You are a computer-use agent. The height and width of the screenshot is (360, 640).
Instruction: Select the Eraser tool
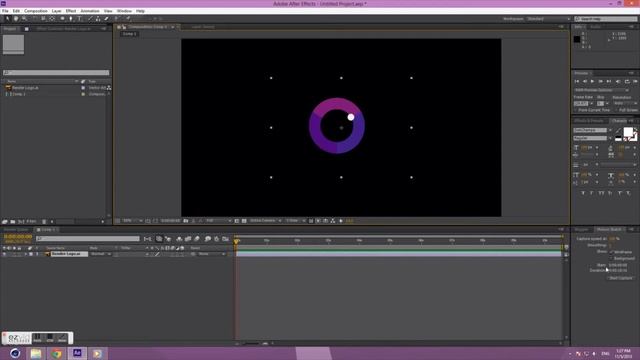pos(107,18)
